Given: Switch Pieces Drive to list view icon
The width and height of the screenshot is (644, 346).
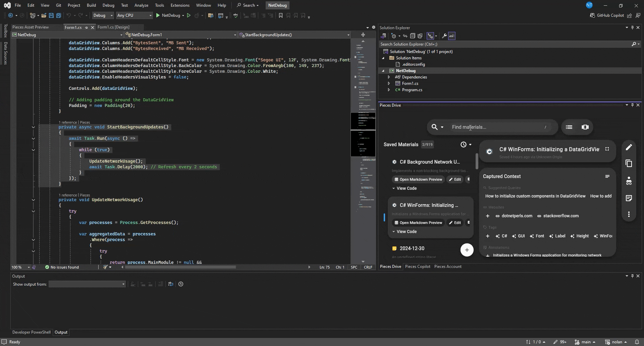Looking at the screenshot, I should click(569, 127).
